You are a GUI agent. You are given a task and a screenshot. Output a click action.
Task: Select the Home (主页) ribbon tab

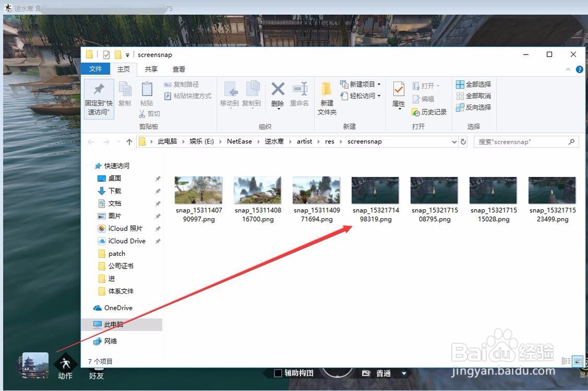pos(123,69)
